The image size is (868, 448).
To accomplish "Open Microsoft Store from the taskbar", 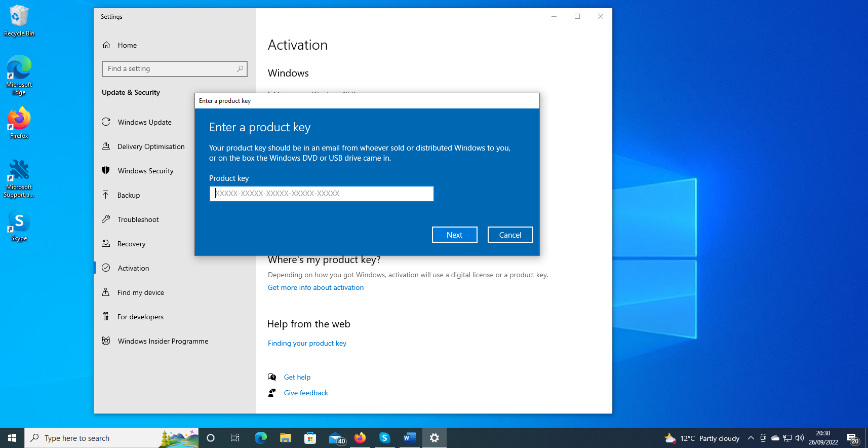I will (310, 438).
